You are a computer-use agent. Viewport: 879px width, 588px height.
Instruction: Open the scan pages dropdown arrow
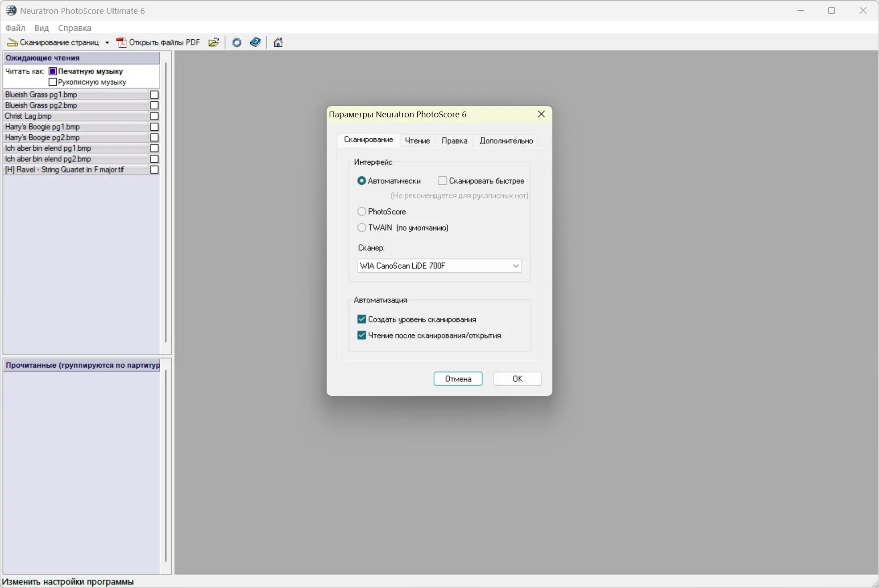pos(107,42)
